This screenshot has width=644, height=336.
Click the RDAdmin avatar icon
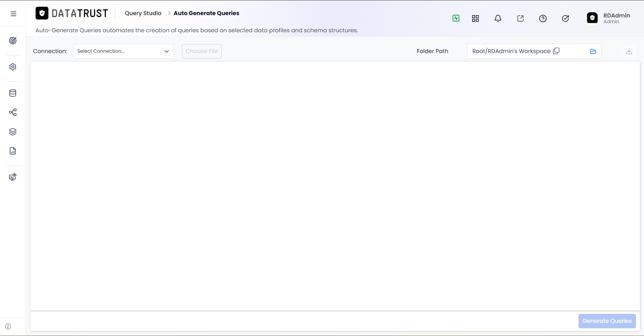click(592, 18)
